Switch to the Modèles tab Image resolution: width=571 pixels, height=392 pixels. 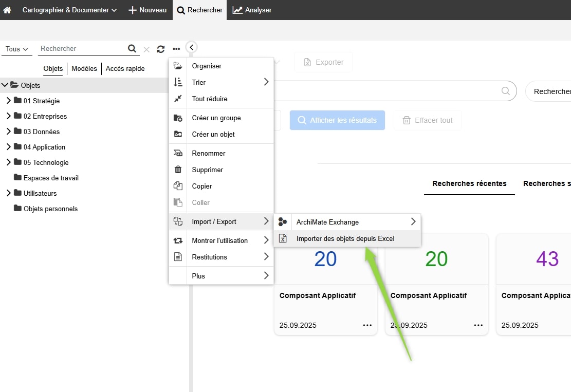tap(84, 68)
